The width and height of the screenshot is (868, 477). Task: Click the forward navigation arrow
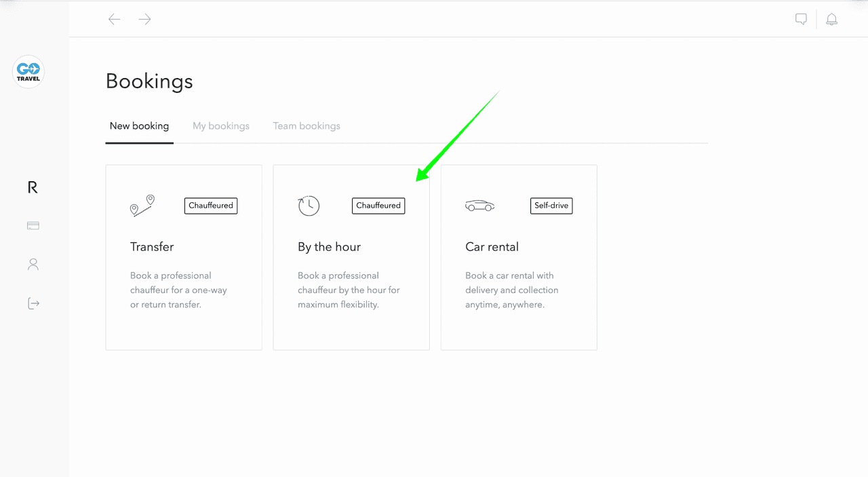(144, 20)
